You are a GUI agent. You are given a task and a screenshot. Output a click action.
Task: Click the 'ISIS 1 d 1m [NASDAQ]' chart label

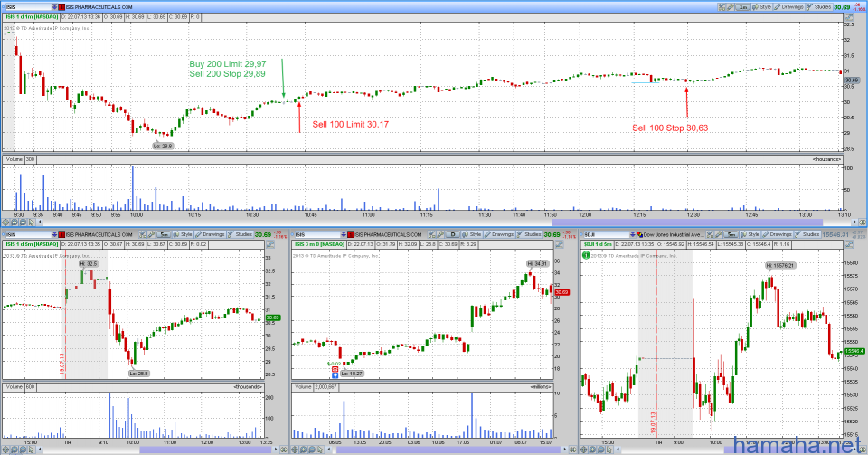pyautogui.click(x=33, y=17)
